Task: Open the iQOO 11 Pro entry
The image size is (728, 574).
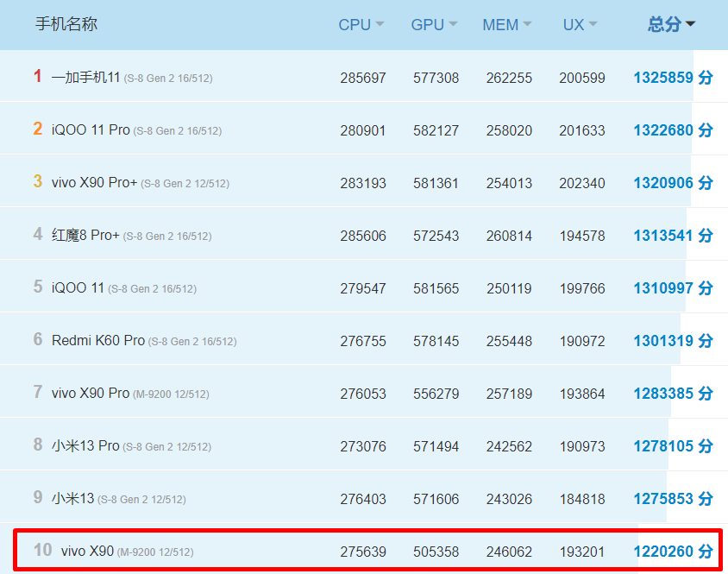Action: coord(91,129)
